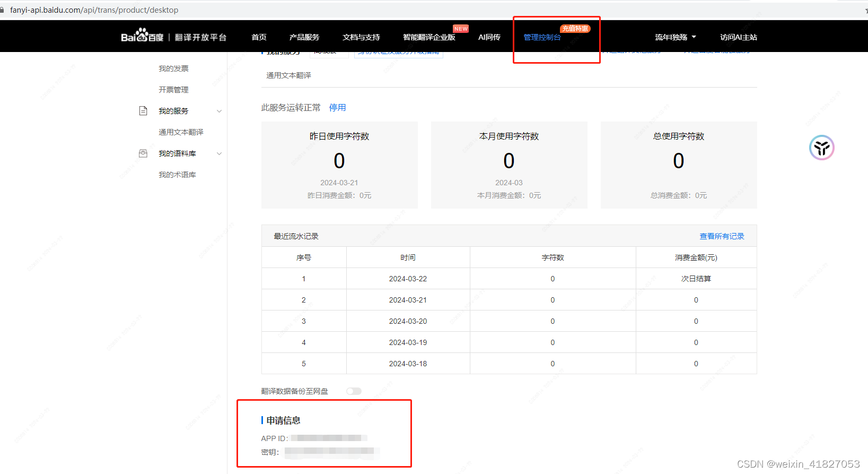
Task: Click the Baidu logo in header
Action: coord(142,36)
